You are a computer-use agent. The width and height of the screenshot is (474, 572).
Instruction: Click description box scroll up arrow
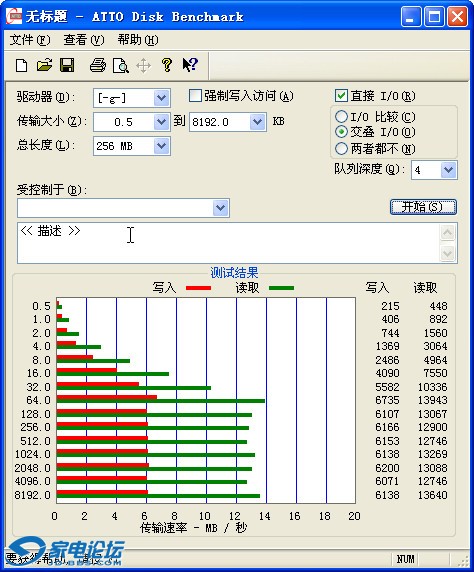[448, 232]
